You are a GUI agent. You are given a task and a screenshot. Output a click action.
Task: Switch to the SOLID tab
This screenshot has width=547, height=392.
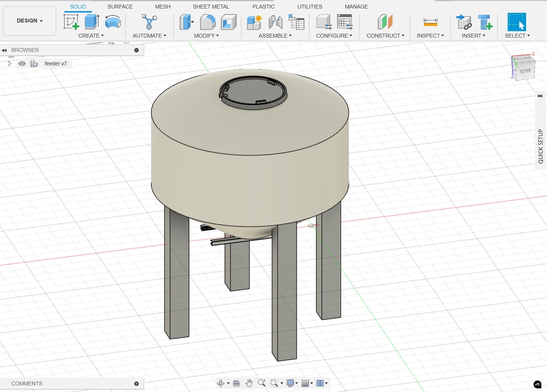pos(78,7)
